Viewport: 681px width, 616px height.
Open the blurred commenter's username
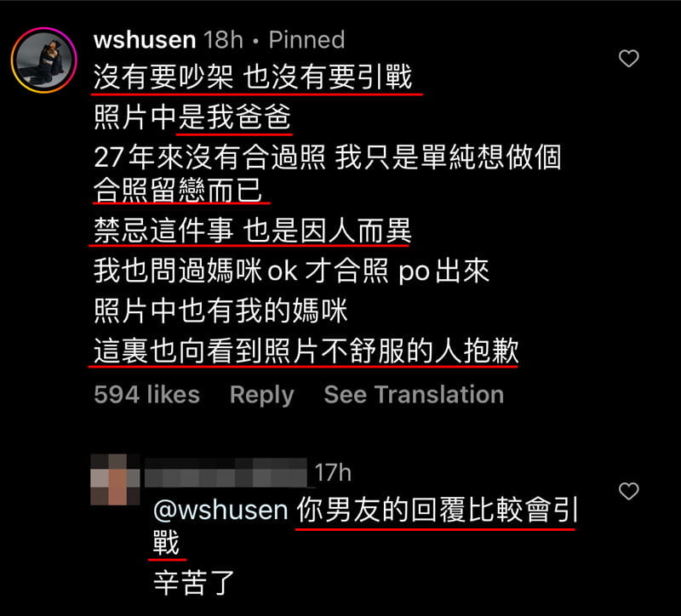pyautogui.click(x=226, y=472)
